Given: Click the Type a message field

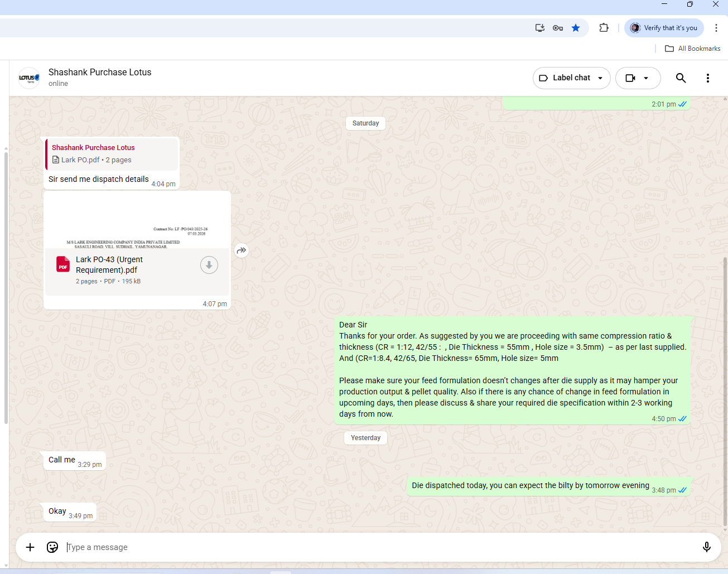Looking at the screenshot, I should [x=379, y=547].
